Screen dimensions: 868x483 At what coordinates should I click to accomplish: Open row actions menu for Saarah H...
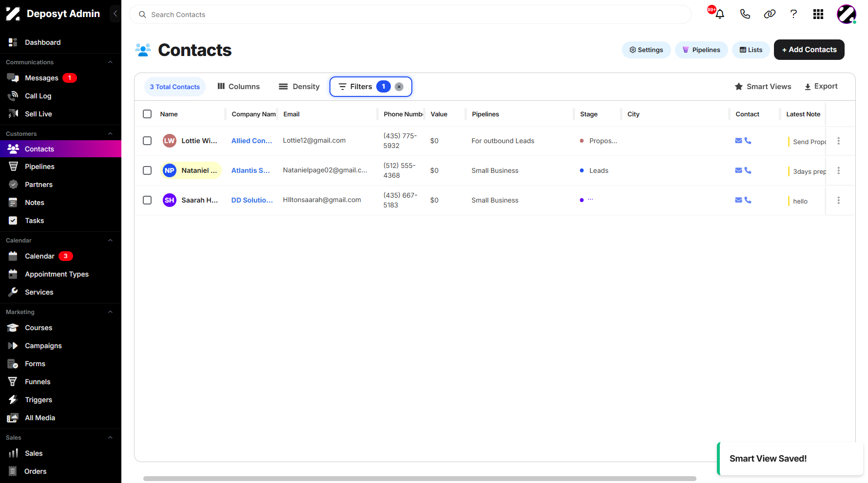click(838, 200)
